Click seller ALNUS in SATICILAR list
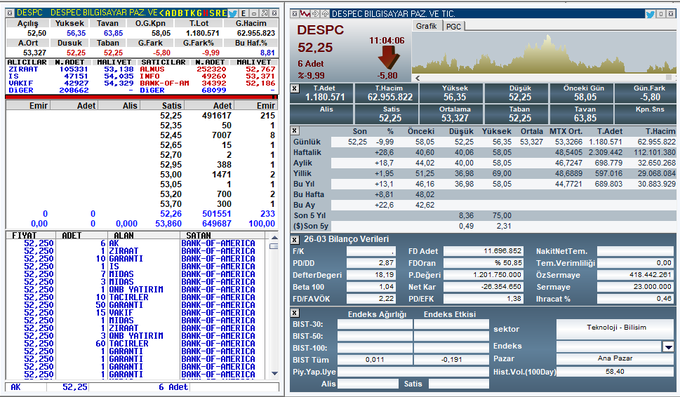 (152, 69)
